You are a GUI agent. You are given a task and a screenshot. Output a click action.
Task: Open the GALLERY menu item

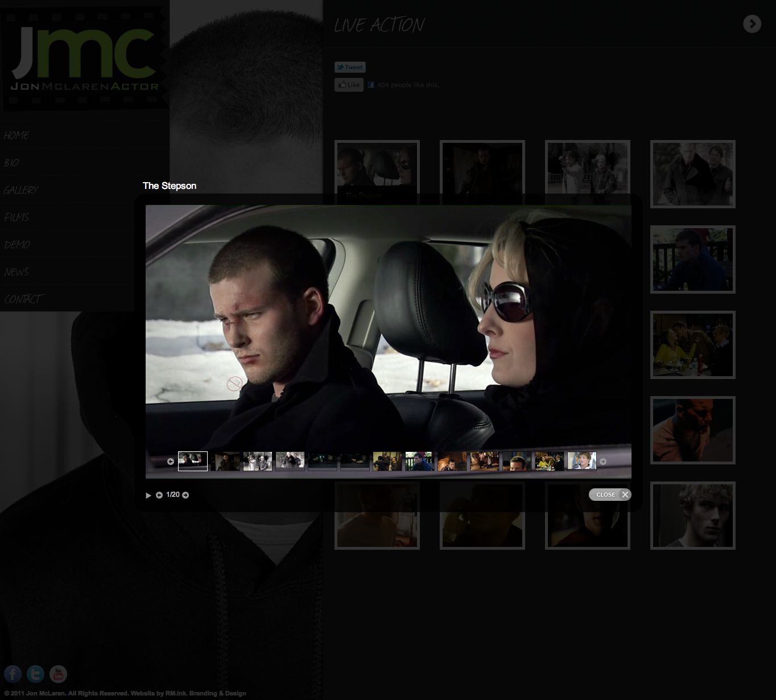point(21,190)
